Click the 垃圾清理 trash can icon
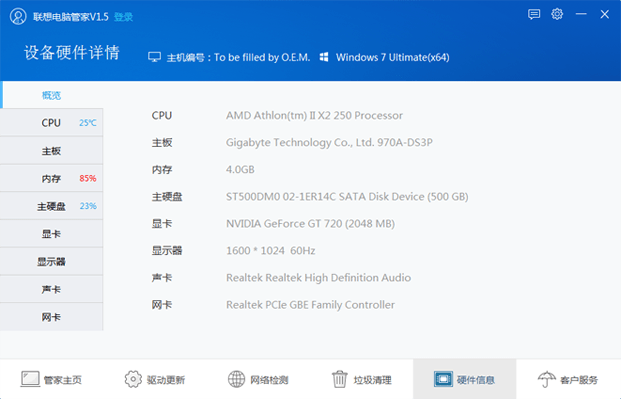 [x=339, y=379]
